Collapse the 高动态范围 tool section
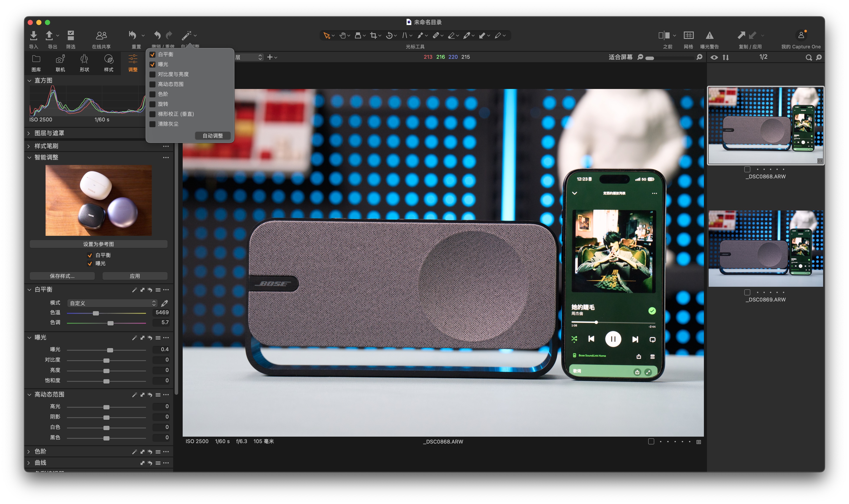Viewport: 849px width, 504px height. [29, 395]
